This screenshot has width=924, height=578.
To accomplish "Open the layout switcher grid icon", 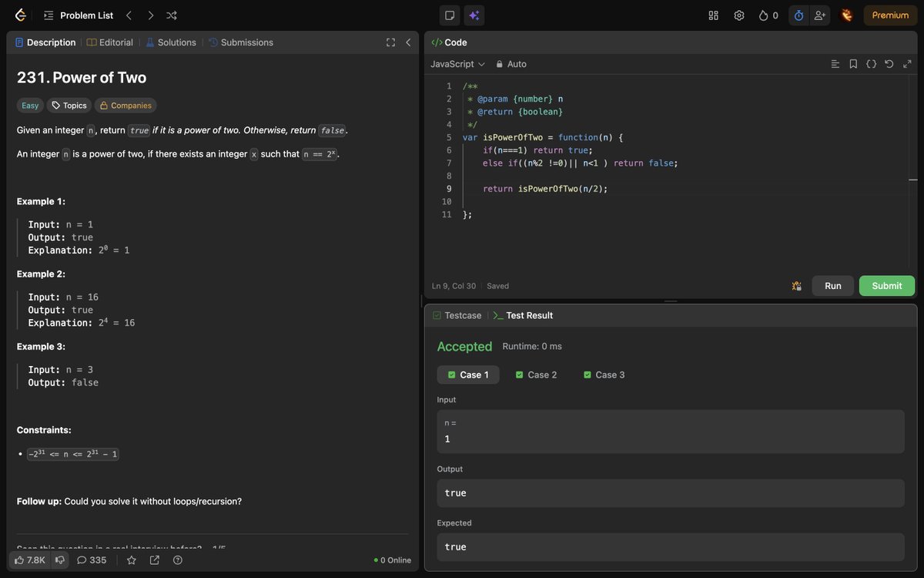I will (x=712, y=15).
